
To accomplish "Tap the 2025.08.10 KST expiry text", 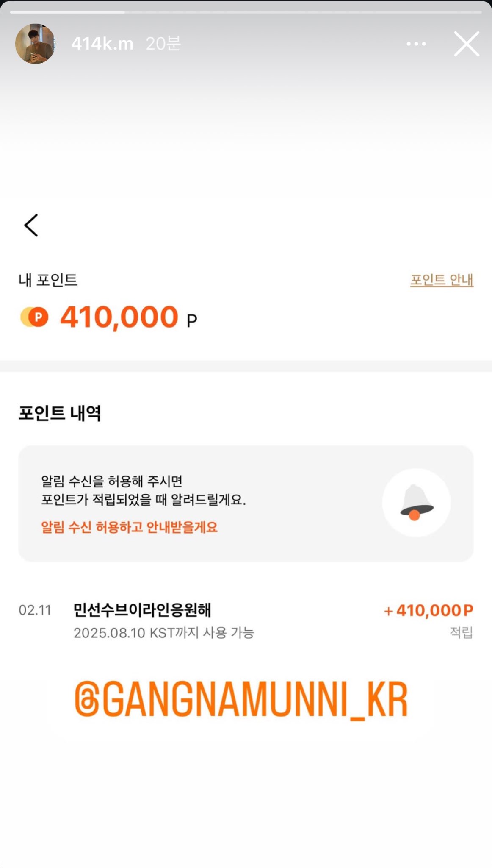I will (x=163, y=633).
